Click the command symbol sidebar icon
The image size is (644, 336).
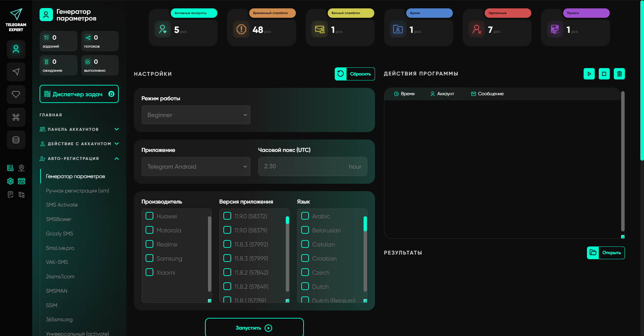(16, 117)
